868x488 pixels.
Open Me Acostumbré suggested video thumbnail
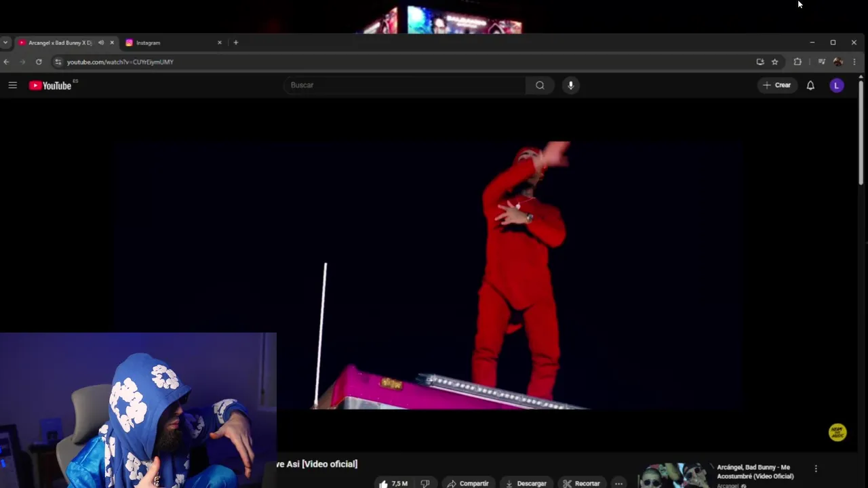click(674, 476)
